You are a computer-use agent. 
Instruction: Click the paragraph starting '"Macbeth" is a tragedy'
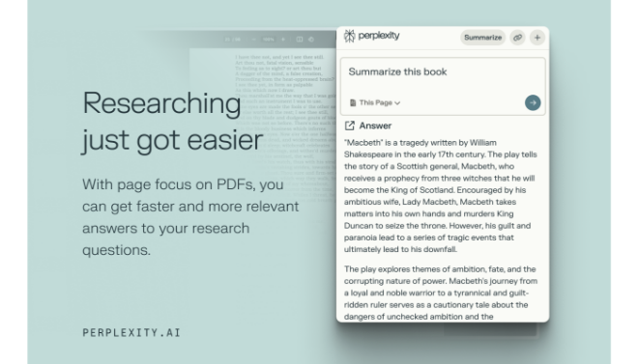441,196
